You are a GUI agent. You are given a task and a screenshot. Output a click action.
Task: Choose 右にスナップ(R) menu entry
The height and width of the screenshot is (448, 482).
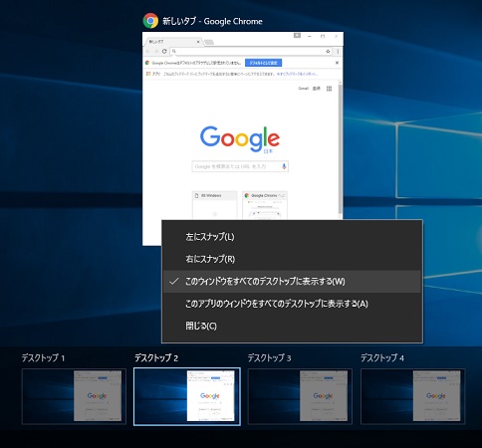292,259
